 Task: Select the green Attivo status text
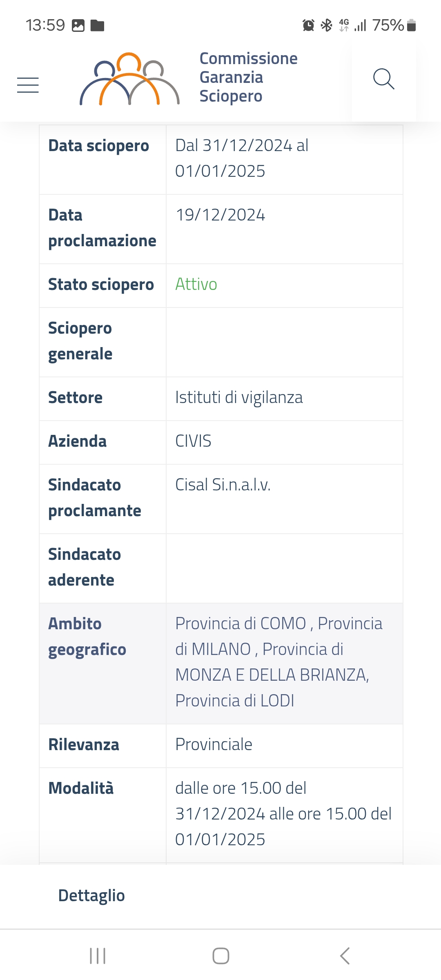(196, 284)
